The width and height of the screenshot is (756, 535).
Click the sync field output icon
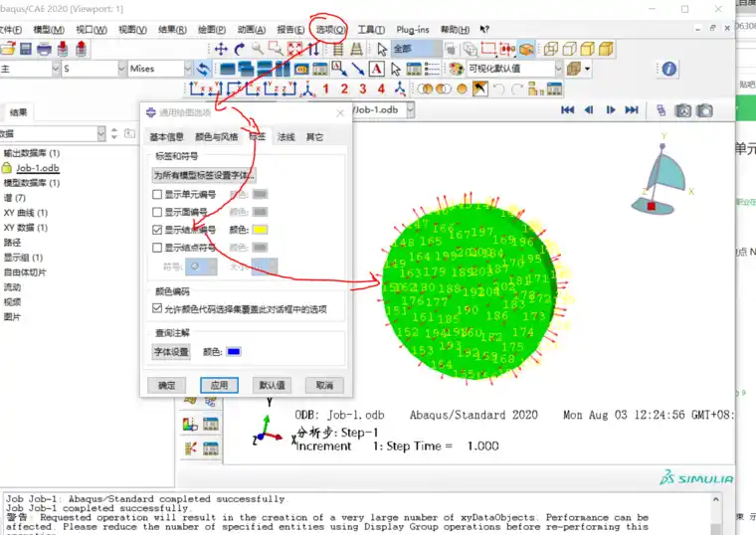[x=203, y=69]
